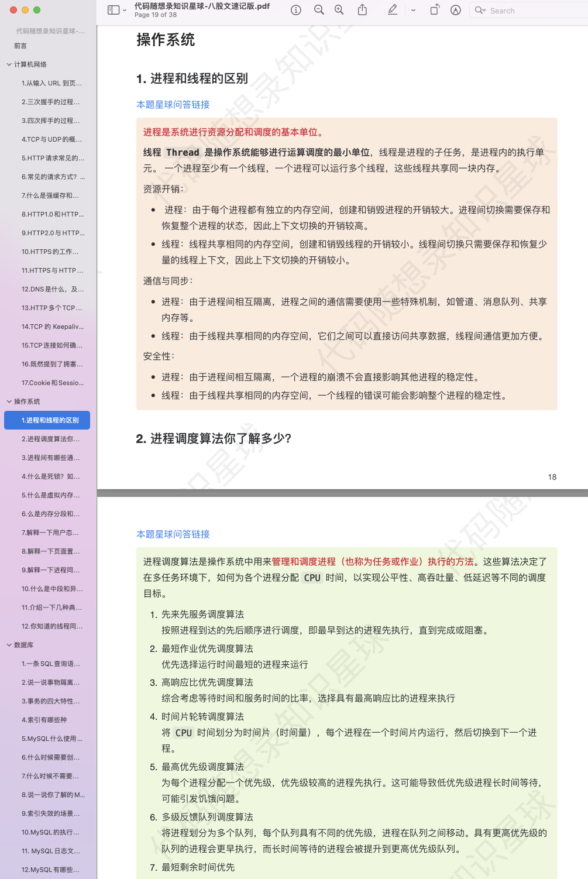588x879 pixels.
Task: Go to '14.TCP 的 Keepaliv…' entry
Action: [53, 327]
